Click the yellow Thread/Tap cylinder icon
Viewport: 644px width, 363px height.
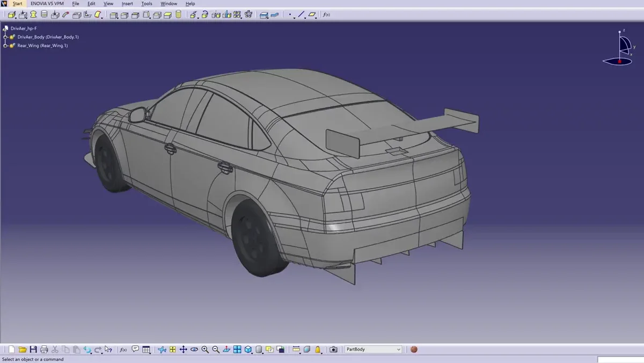pyautogui.click(x=179, y=15)
